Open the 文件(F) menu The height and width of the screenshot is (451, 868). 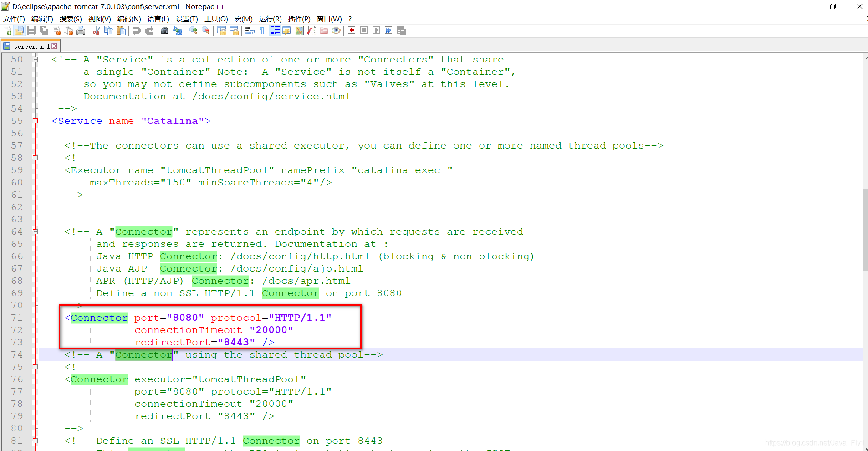[x=14, y=19]
